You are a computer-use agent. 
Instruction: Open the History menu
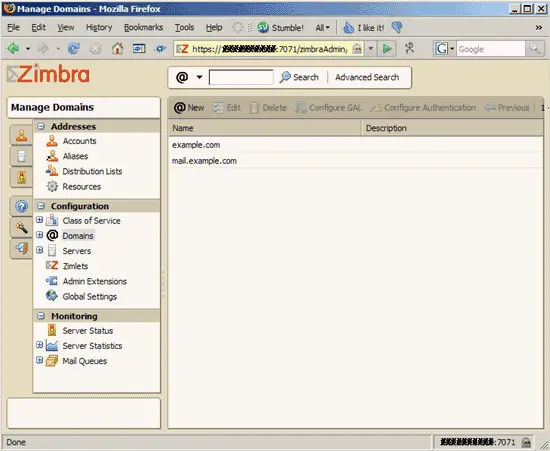pos(99,27)
